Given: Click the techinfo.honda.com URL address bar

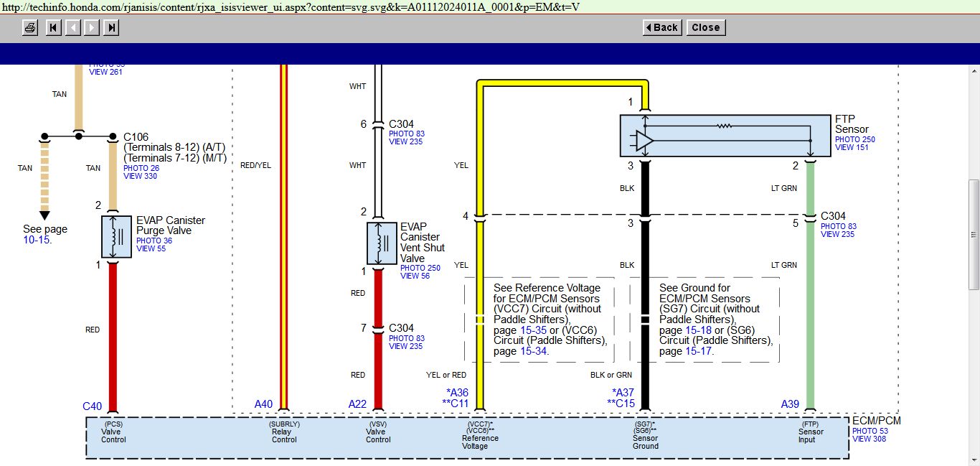Looking at the screenshot, I should point(287,7).
